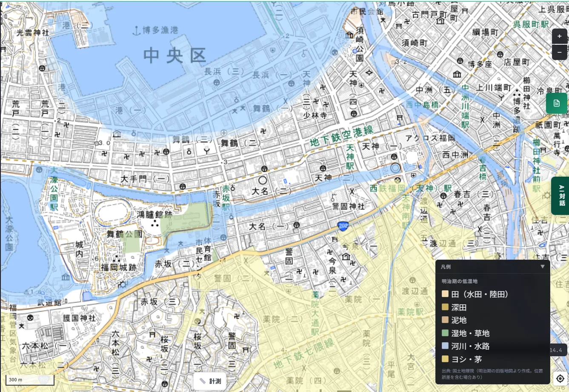Click the 泥地 legend color swatch
This screenshot has width=569, height=392.
(445, 320)
